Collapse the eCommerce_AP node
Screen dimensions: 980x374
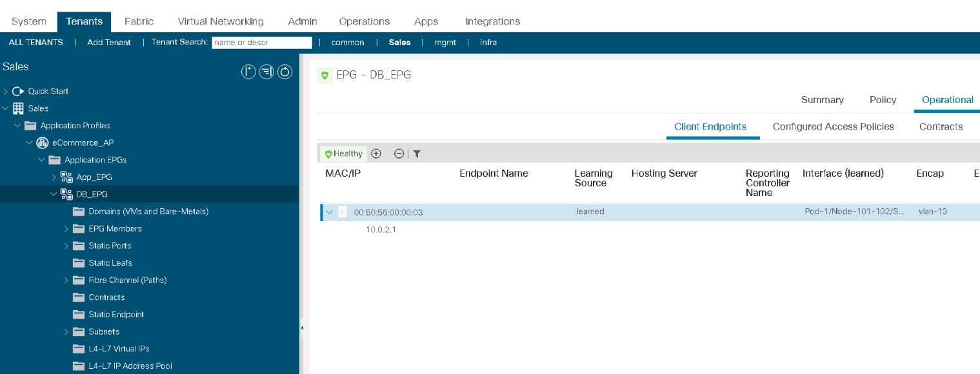coord(30,143)
